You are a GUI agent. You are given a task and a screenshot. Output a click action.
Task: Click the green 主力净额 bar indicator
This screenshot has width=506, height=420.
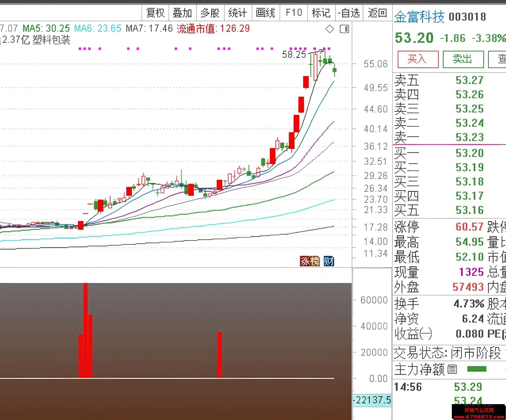point(477,369)
